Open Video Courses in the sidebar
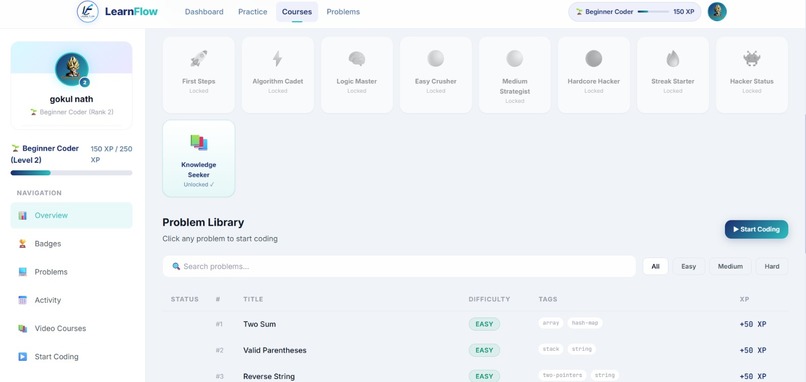806x382 pixels. (71, 329)
